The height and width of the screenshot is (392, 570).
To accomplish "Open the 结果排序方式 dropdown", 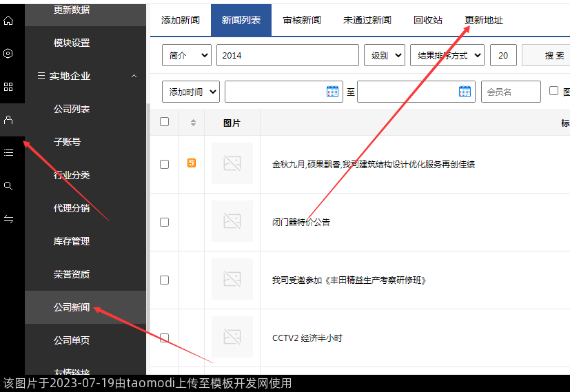I will tap(447, 56).
